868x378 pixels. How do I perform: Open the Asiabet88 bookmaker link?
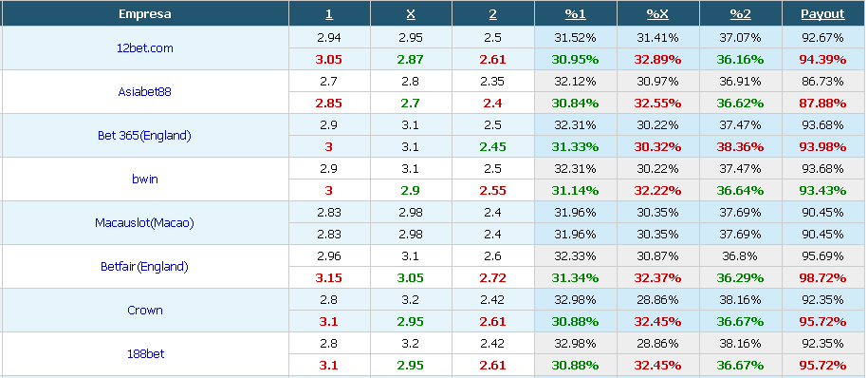point(144,92)
